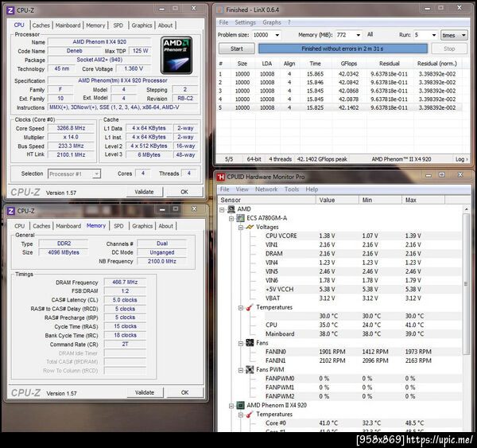This screenshot has height=448, width=477.
Task: Click the CPU-Z app icon in Memory window title
Action: point(11,211)
